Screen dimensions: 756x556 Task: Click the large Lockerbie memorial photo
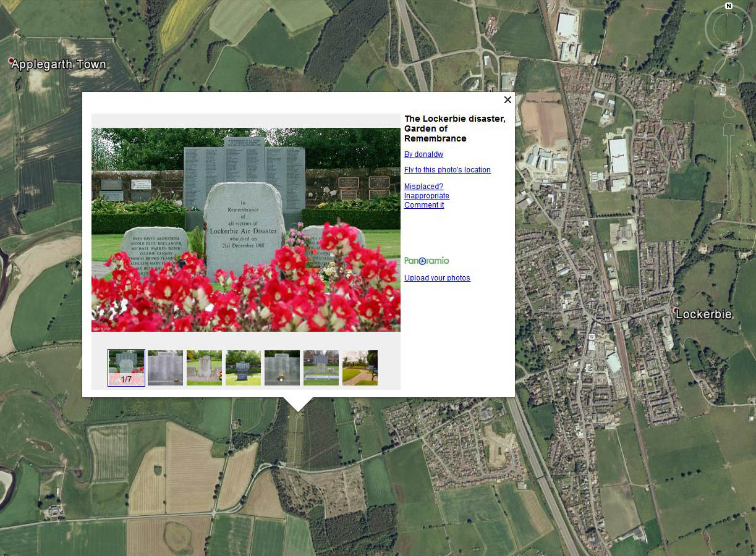coord(246,230)
